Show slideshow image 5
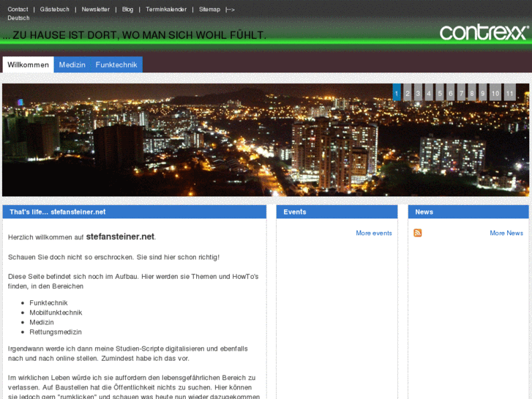Screen dimensions: 532x399 pyautogui.click(x=440, y=92)
